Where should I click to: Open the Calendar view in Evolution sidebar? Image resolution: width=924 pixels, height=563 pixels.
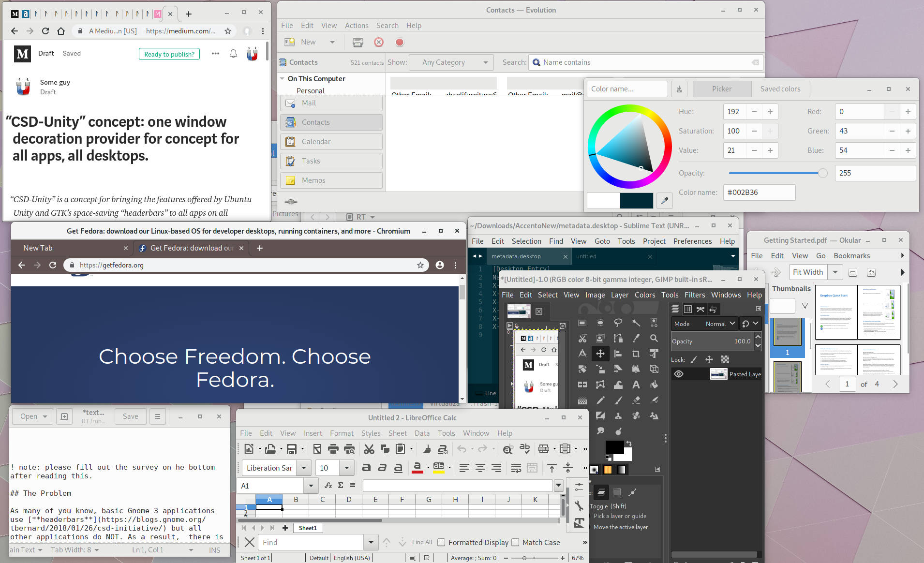coord(331,142)
